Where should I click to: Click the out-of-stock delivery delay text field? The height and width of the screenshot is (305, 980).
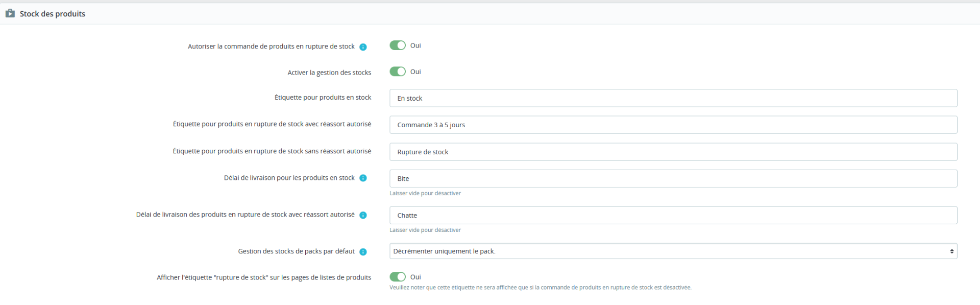click(x=673, y=215)
